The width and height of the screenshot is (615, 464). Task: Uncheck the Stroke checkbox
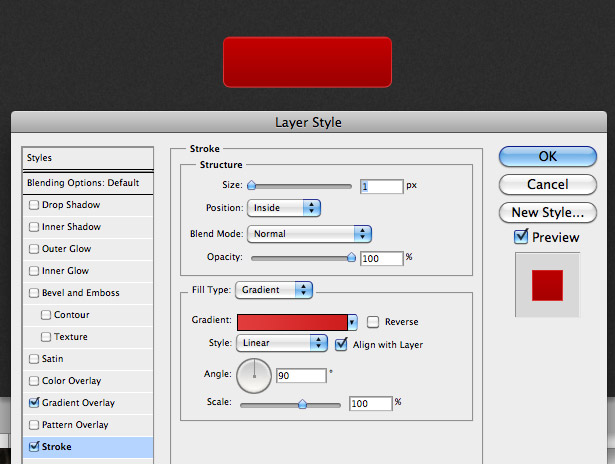pos(34,446)
